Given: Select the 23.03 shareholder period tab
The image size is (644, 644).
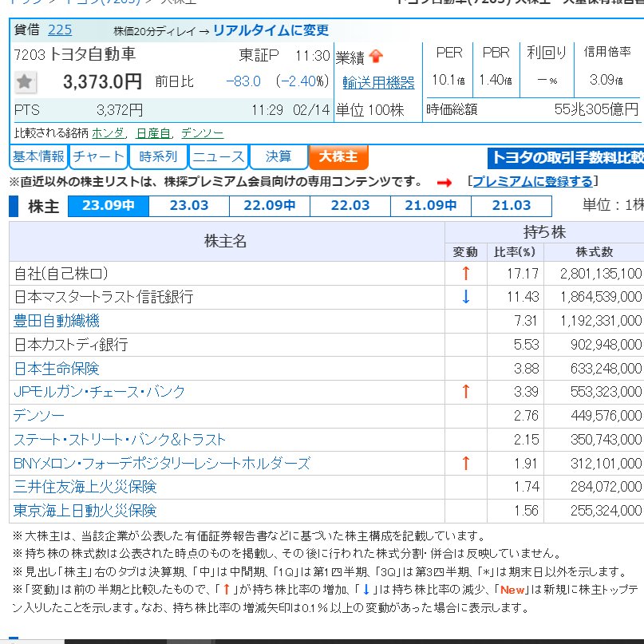Looking at the screenshot, I should pyautogui.click(x=189, y=206).
